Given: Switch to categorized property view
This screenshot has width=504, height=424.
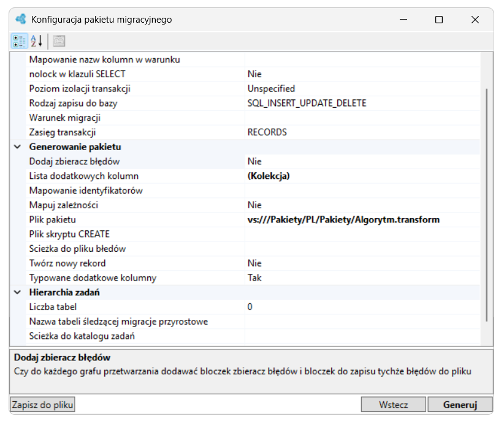Looking at the screenshot, I should click(x=19, y=41).
